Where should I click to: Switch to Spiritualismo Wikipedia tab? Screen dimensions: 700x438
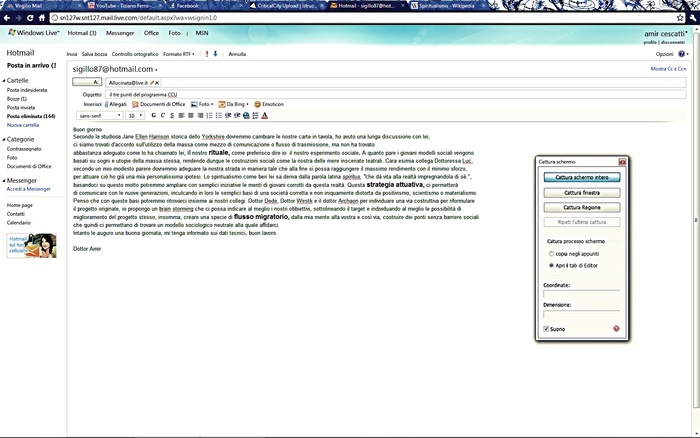[x=446, y=6]
